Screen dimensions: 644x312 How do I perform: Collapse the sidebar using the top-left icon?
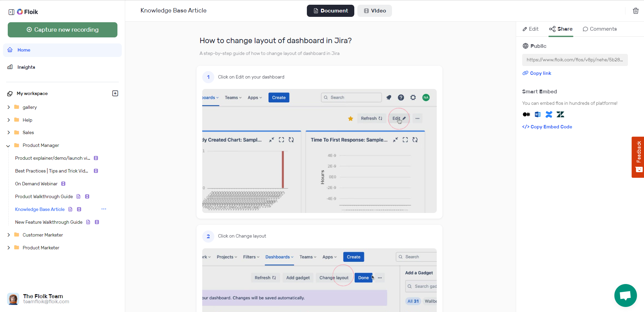click(x=11, y=12)
